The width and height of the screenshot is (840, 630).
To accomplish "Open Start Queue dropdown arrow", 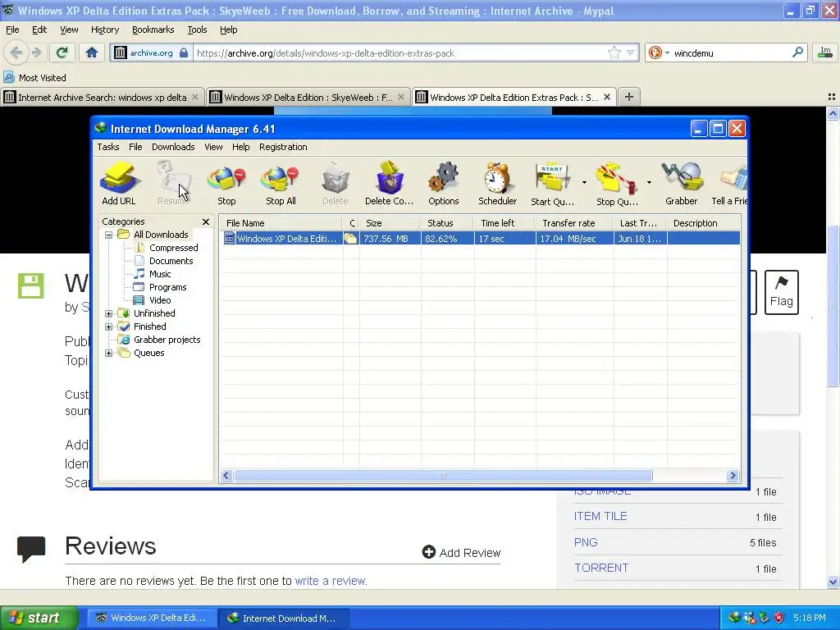I will 584,183.
